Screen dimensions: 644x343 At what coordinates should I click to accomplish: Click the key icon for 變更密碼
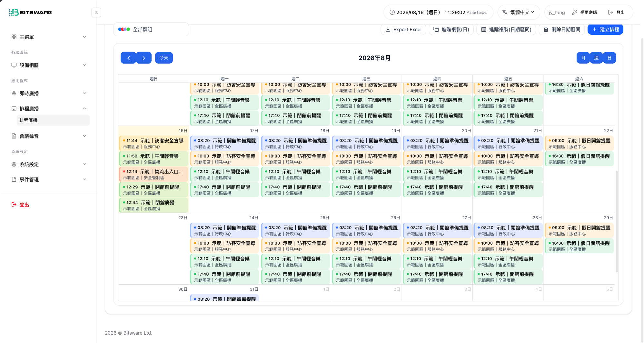pyautogui.click(x=574, y=12)
